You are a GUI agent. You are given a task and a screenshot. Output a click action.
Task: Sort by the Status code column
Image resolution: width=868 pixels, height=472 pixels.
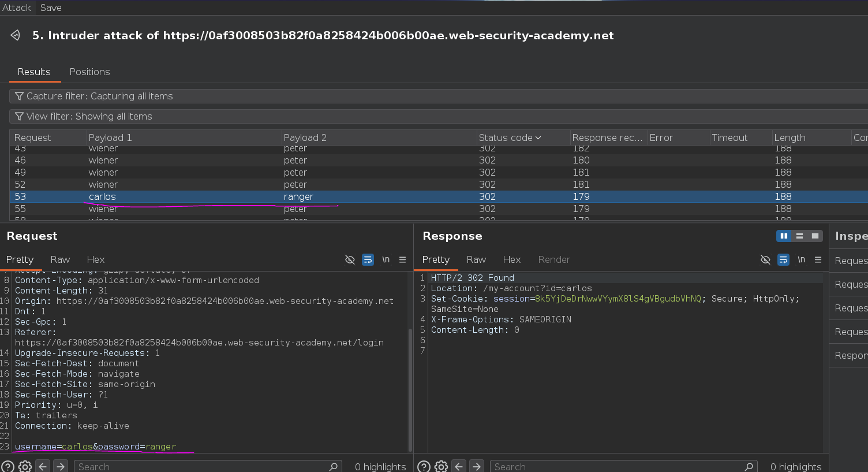[x=523, y=137]
